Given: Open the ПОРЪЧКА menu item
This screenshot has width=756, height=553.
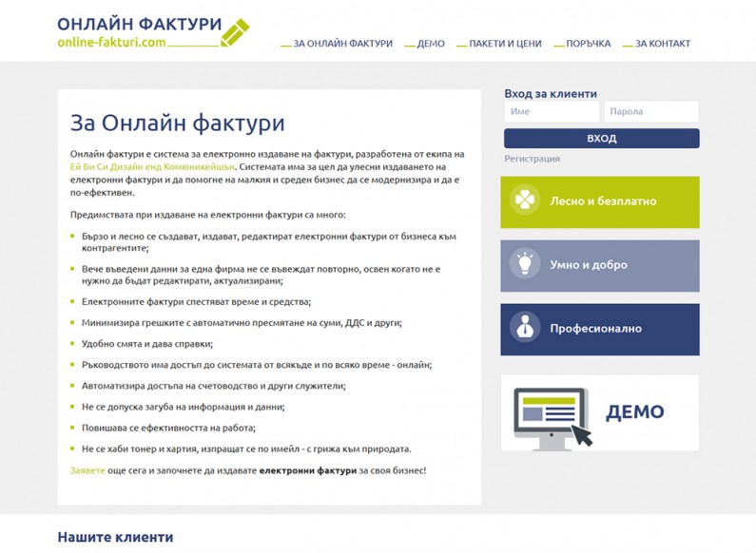Looking at the screenshot, I should (x=589, y=44).
